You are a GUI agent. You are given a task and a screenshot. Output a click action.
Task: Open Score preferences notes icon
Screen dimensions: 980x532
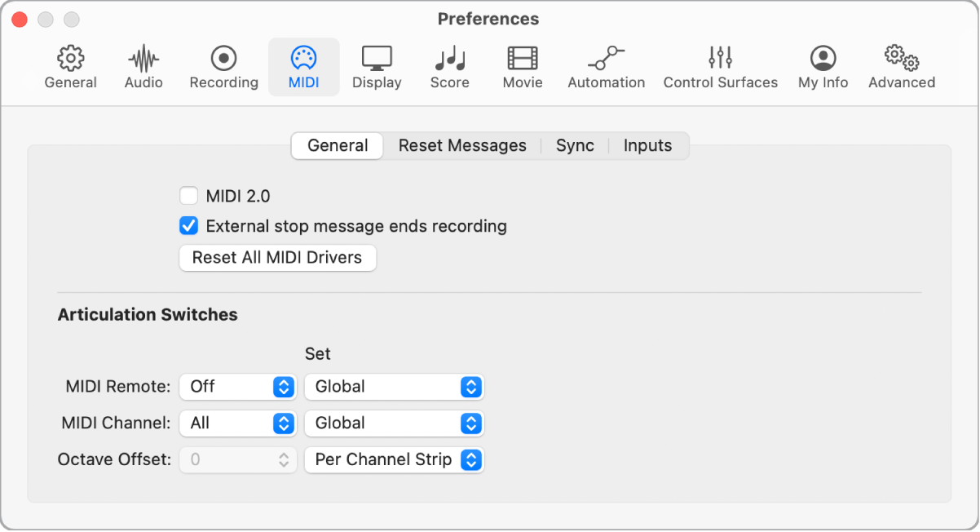coord(449,59)
